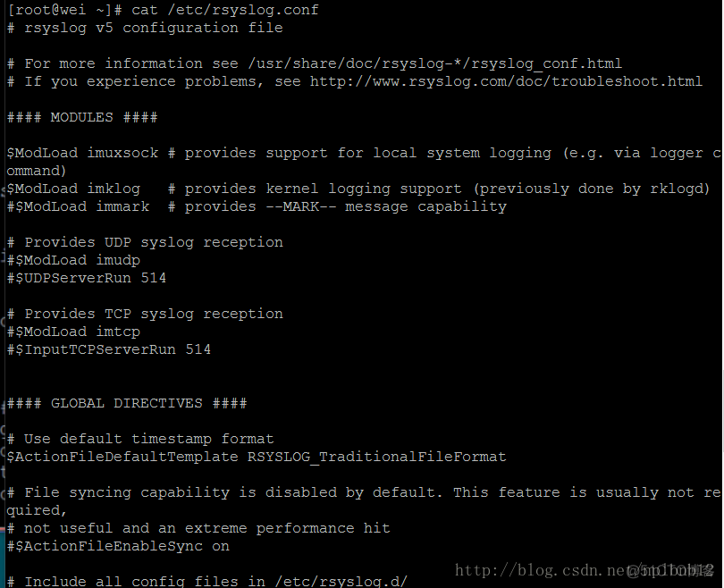
Task: Click the #$UDPServerRun 514 line
Action: click(x=87, y=278)
